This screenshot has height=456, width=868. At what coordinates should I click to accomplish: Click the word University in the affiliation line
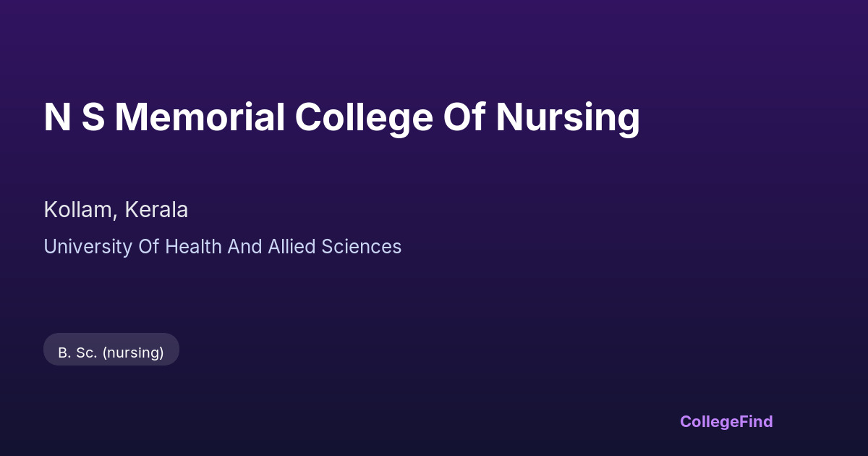82,247
